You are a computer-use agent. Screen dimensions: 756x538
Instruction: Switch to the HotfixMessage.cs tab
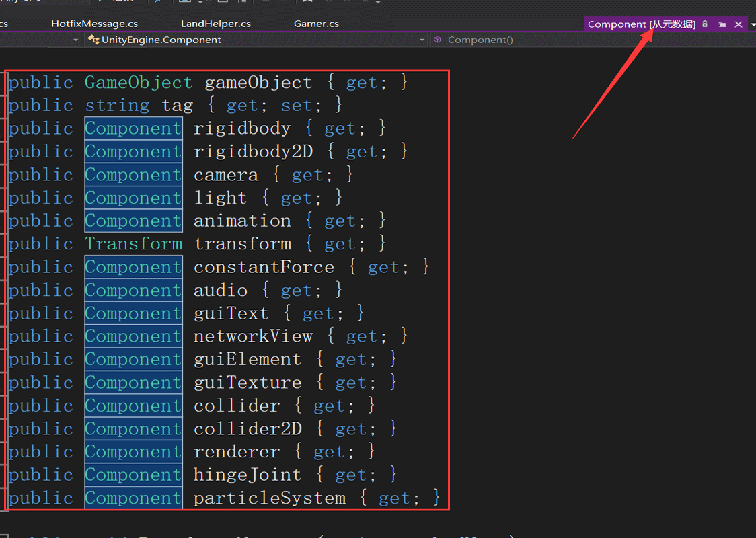(x=93, y=23)
